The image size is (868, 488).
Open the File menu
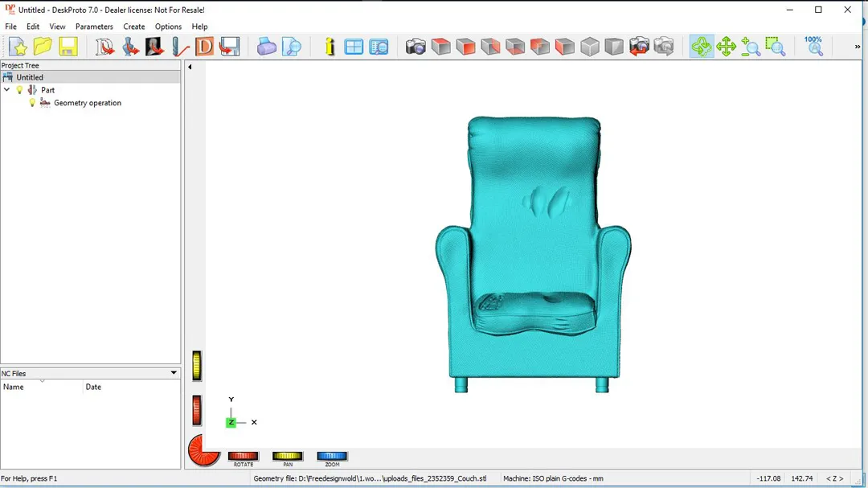coord(10,27)
